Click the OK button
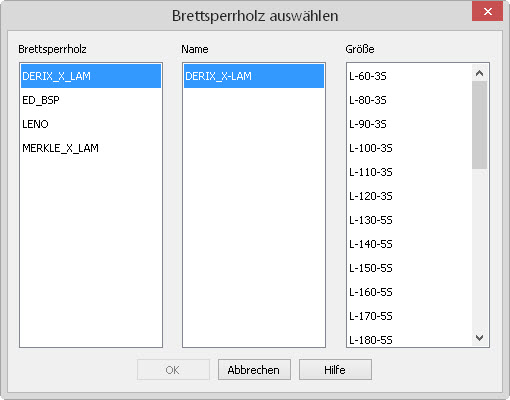Screen dimensions: 510x400 [x=173, y=370]
